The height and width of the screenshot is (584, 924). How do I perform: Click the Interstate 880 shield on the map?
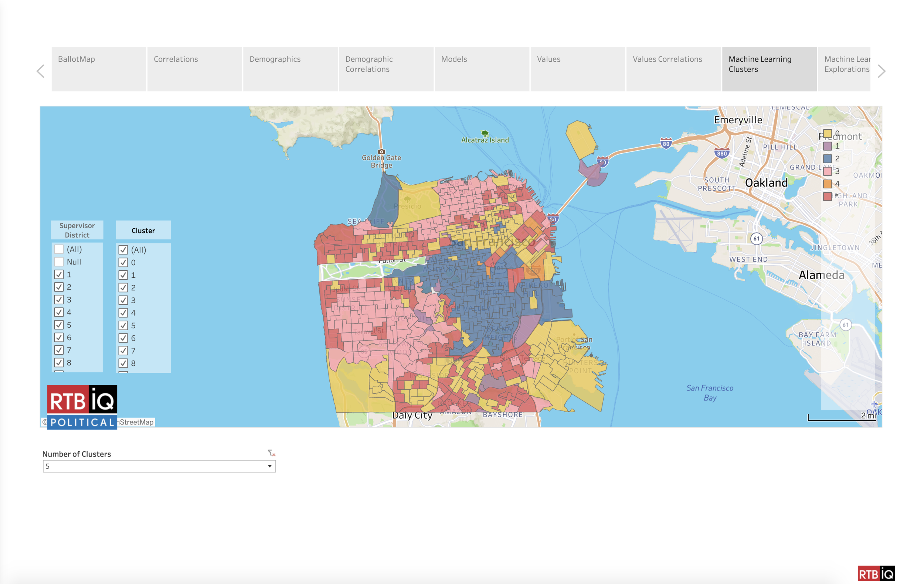[721, 153]
